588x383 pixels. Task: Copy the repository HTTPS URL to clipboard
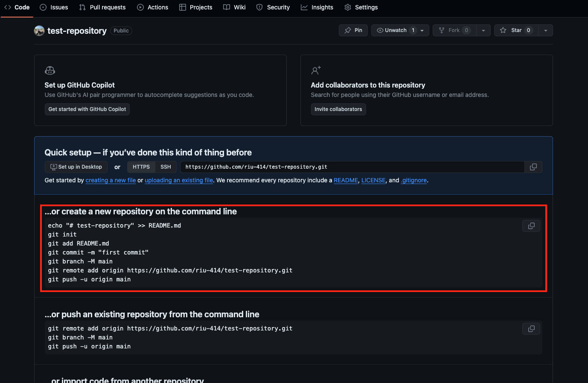coord(533,167)
